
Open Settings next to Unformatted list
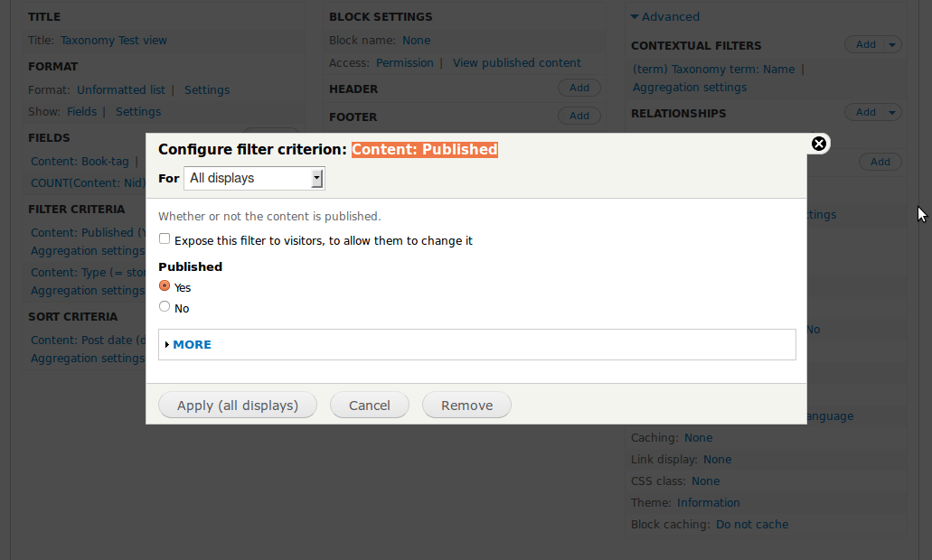(207, 89)
